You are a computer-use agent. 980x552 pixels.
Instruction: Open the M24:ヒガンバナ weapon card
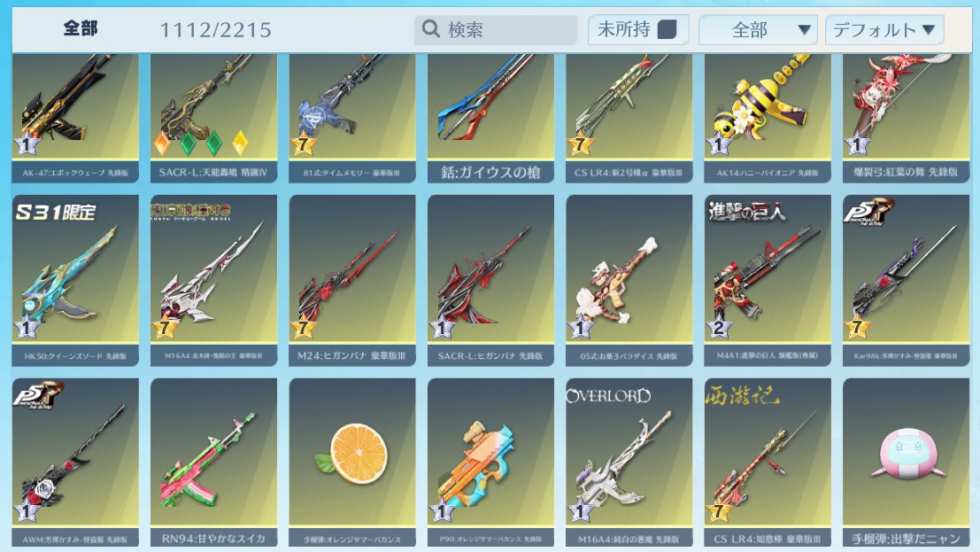[351, 280]
